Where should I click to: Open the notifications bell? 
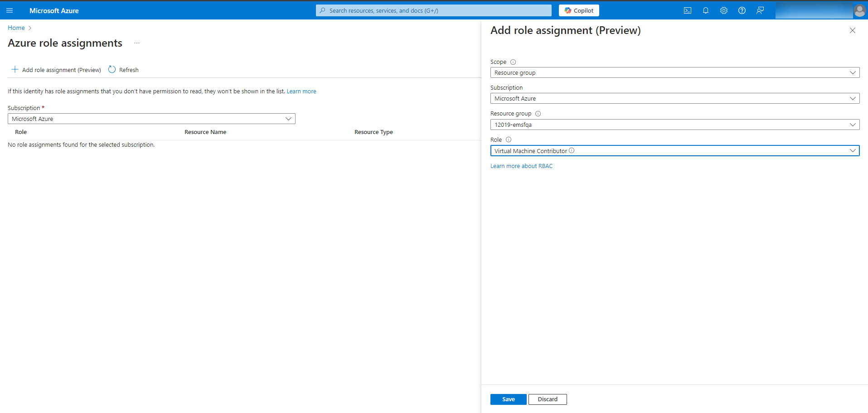point(706,10)
